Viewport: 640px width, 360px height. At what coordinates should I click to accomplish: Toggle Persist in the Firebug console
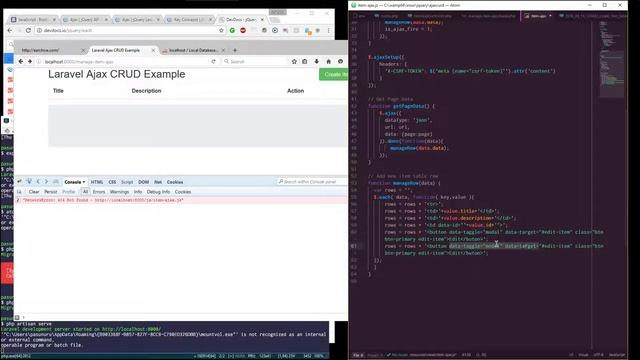51,192
